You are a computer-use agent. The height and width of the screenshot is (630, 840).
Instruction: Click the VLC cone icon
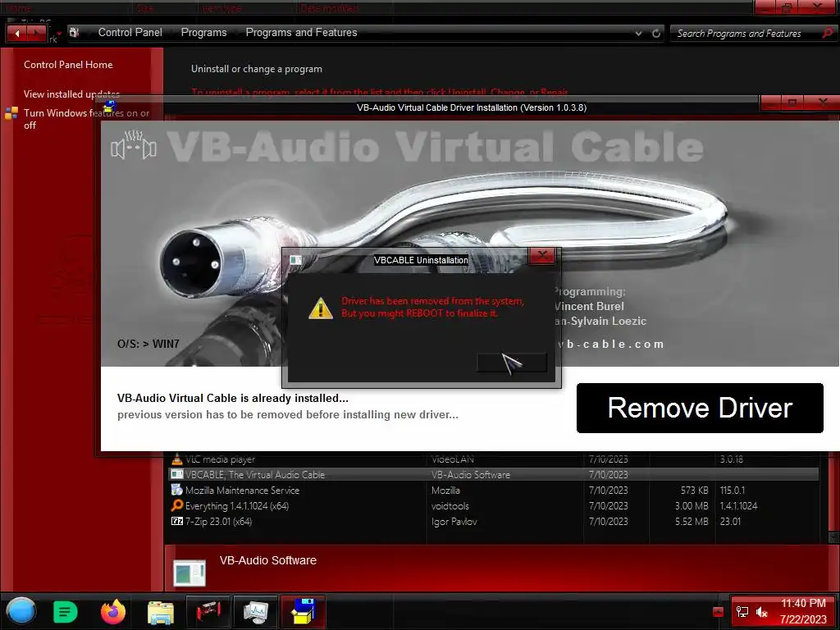coord(177,459)
